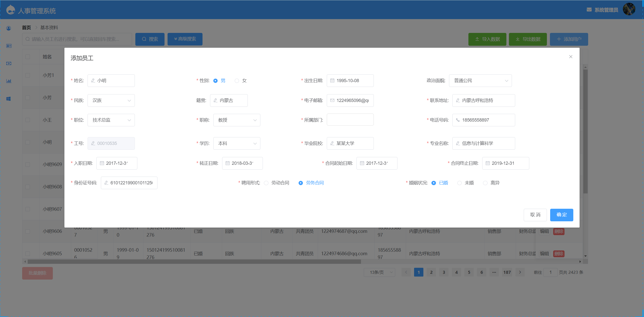Click the empty 所属部门 input field
This screenshot has width=644, height=317.
tap(350, 120)
